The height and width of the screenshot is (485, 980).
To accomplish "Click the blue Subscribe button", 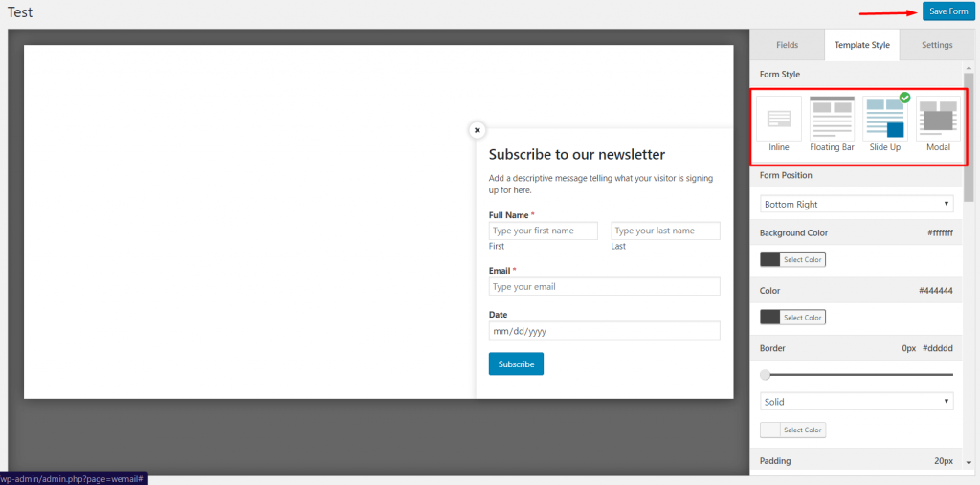I will coord(516,364).
